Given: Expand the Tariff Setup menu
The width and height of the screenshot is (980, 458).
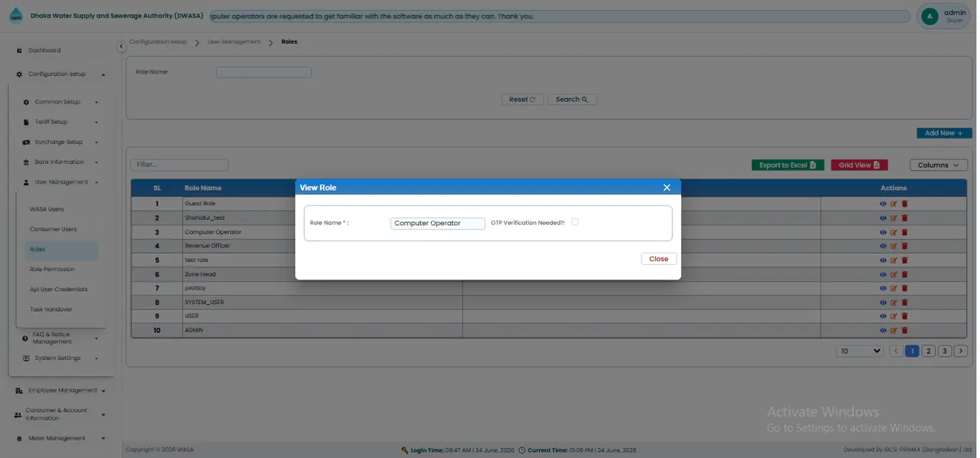Looking at the screenshot, I should pyautogui.click(x=60, y=122).
